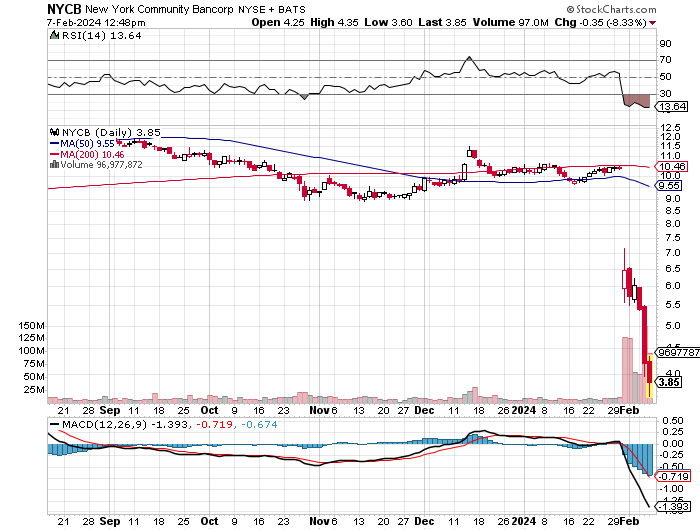This screenshot has width=700, height=530.
Task: Click the blue MA(50) legend line marker
Action: (x=54, y=144)
